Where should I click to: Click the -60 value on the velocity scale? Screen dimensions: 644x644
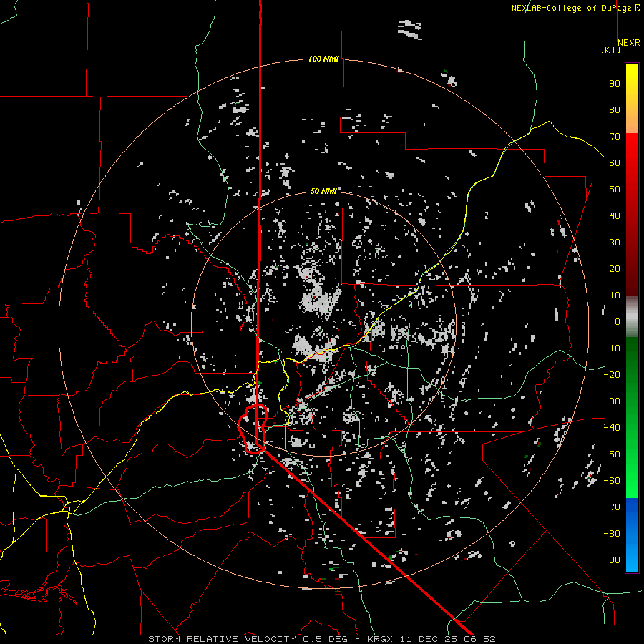pyautogui.click(x=612, y=481)
